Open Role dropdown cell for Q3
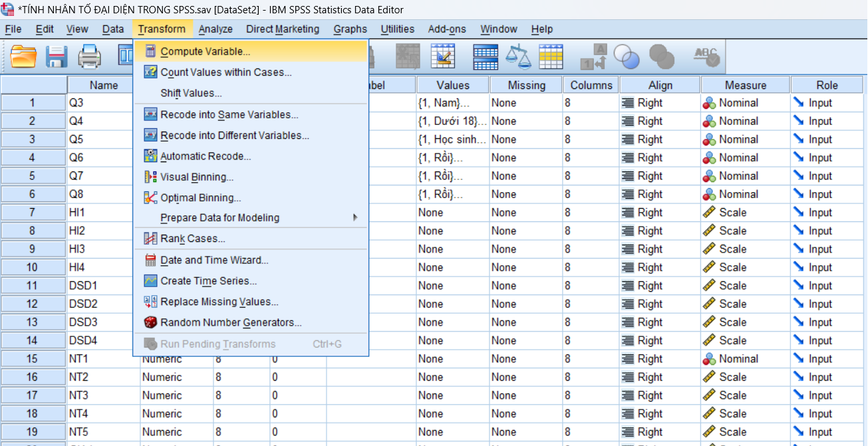Image resolution: width=868 pixels, height=446 pixels. [x=828, y=103]
